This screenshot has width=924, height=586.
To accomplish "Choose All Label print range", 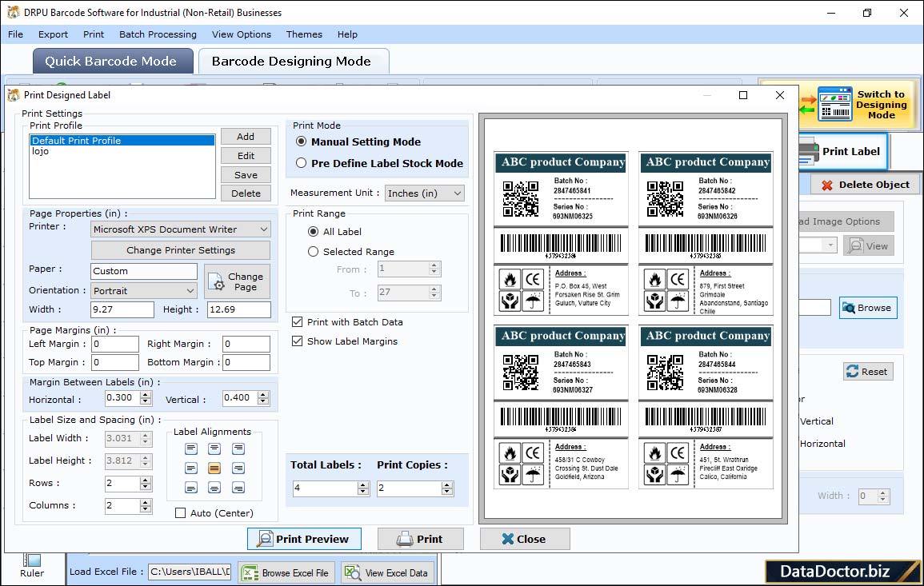I will click(314, 232).
